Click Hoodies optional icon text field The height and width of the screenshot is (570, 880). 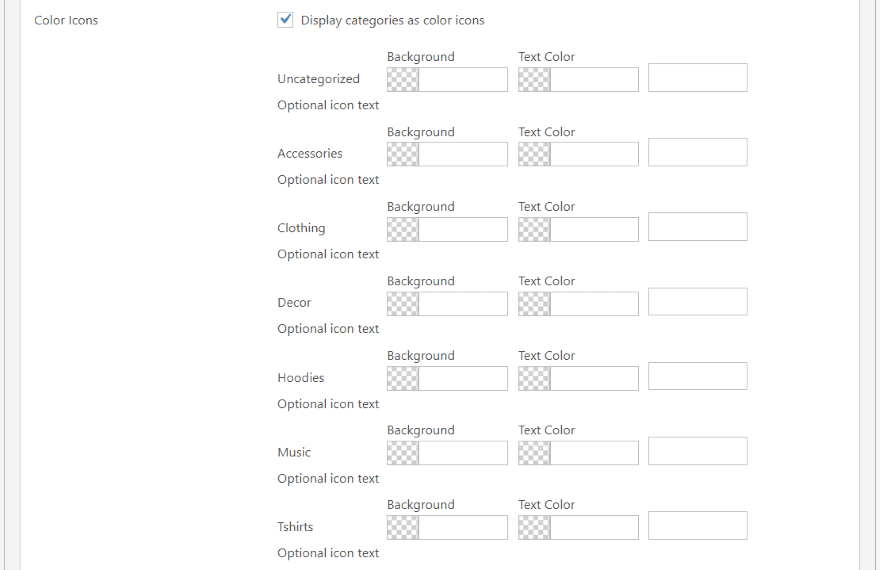pyautogui.click(x=697, y=376)
